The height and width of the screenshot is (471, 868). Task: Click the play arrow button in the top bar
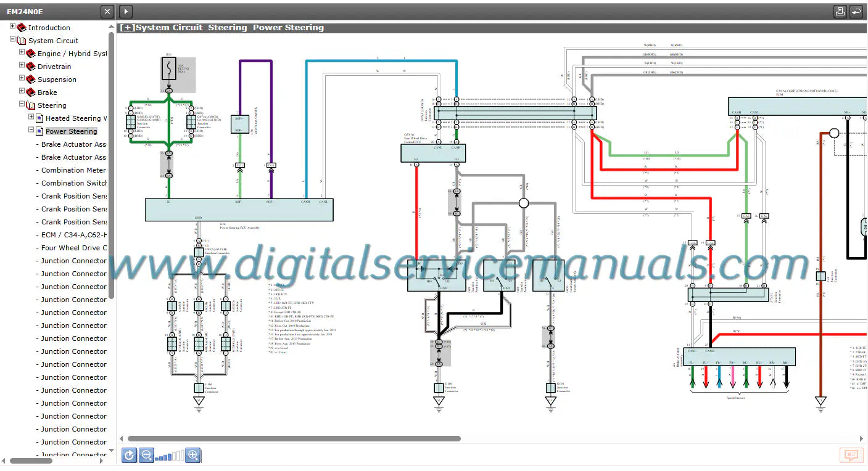(125, 11)
